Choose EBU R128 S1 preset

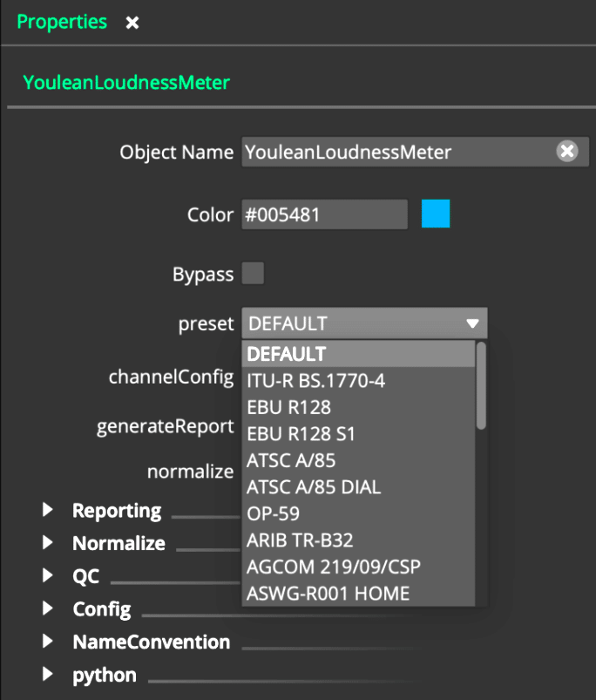coord(358,434)
